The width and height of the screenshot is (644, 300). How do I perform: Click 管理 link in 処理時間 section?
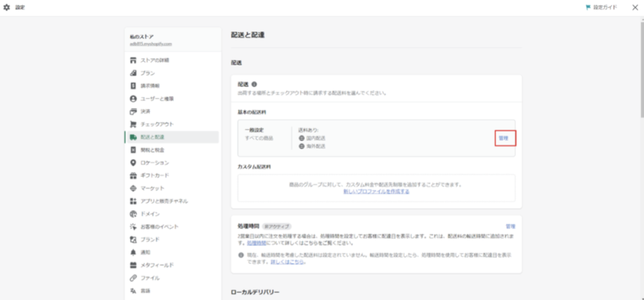point(510,226)
